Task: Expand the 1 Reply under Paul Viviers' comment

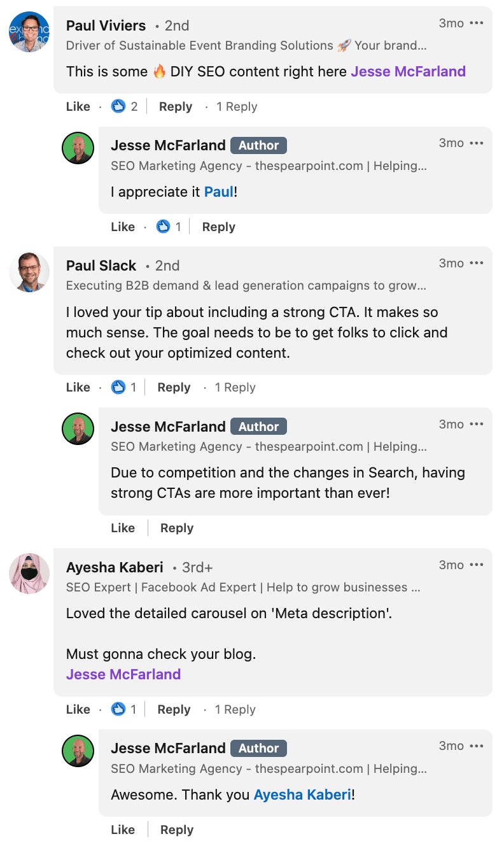Action: pos(236,106)
